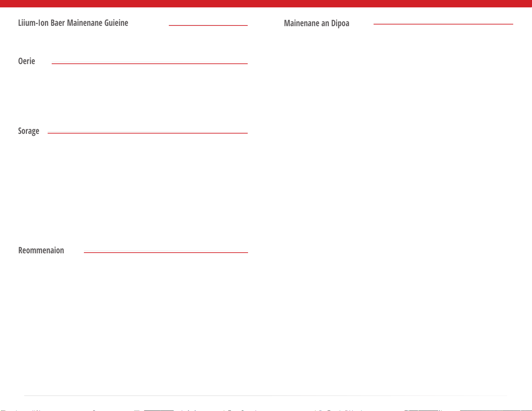This screenshot has width=532, height=411.
Task: Click the blank body area under 'Oerie'
Action: click(133, 94)
